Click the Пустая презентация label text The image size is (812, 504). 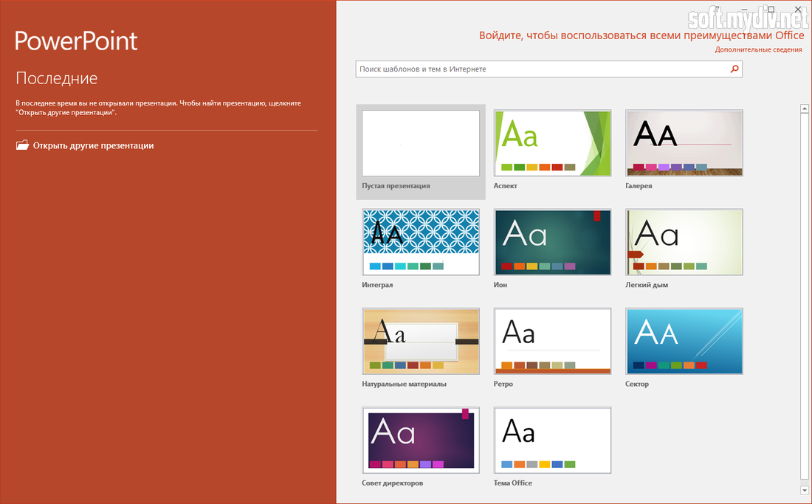coord(396,186)
